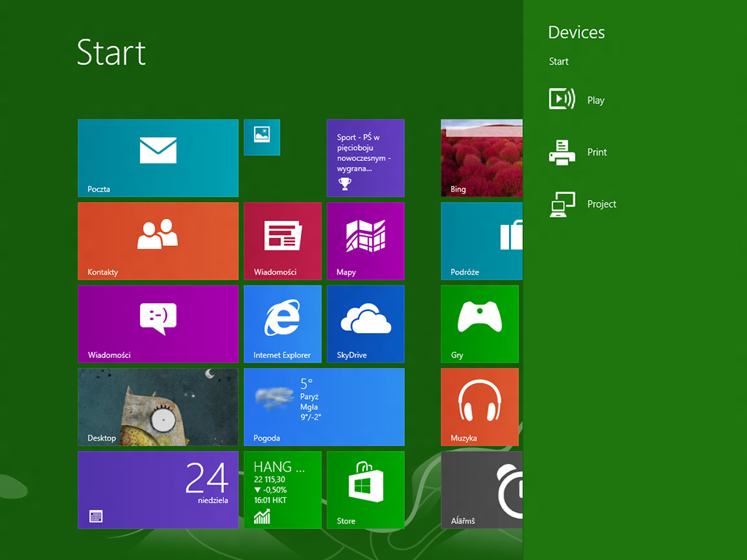Select Play in the Devices panel
The image size is (747, 560).
579,100
